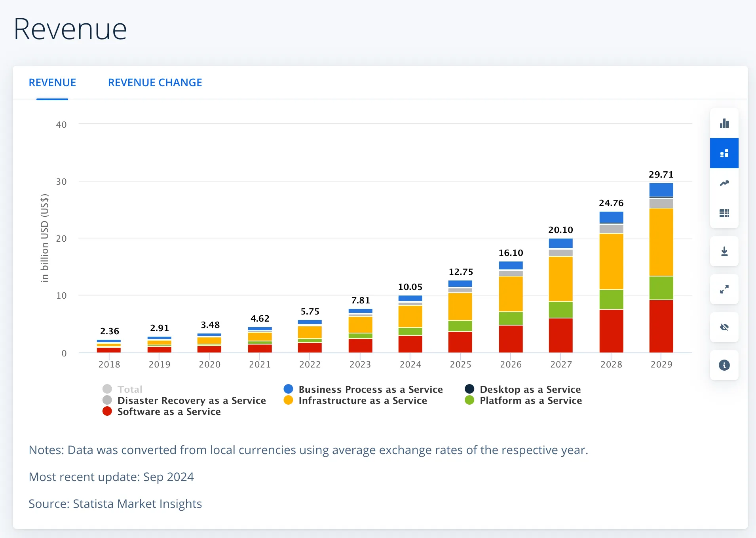Toggle Software as a Service legend item
Screen dimensions: 756x538
click(169, 411)
